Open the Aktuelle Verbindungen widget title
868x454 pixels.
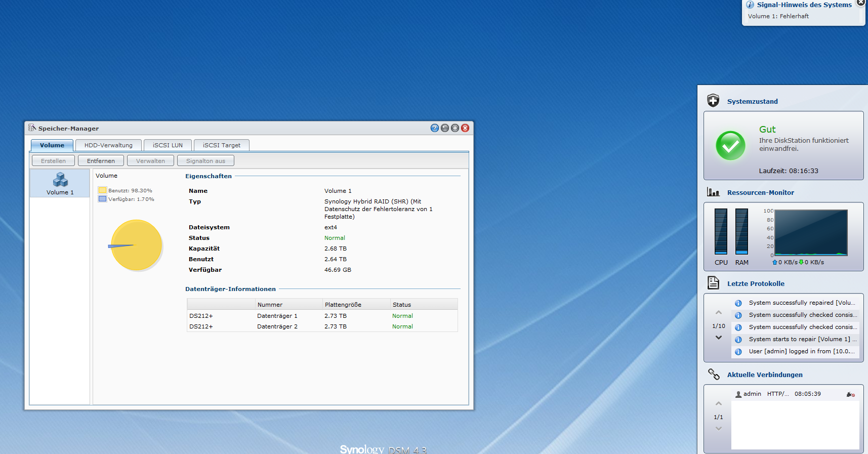765,375
